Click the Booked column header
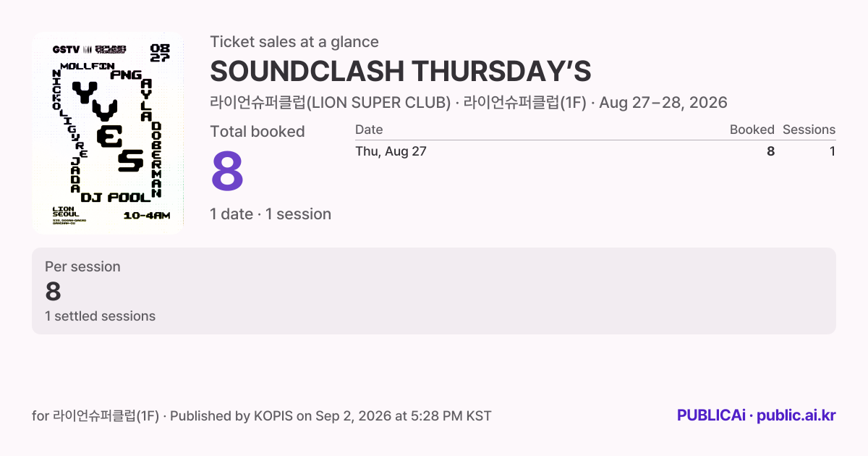868x456 pixels. tap(752, 130)
